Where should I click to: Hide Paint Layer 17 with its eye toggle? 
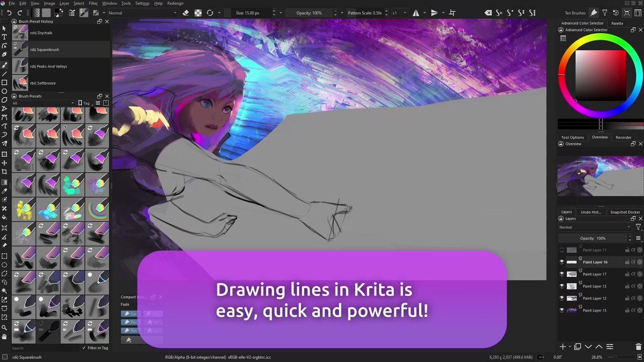[562, 274]
